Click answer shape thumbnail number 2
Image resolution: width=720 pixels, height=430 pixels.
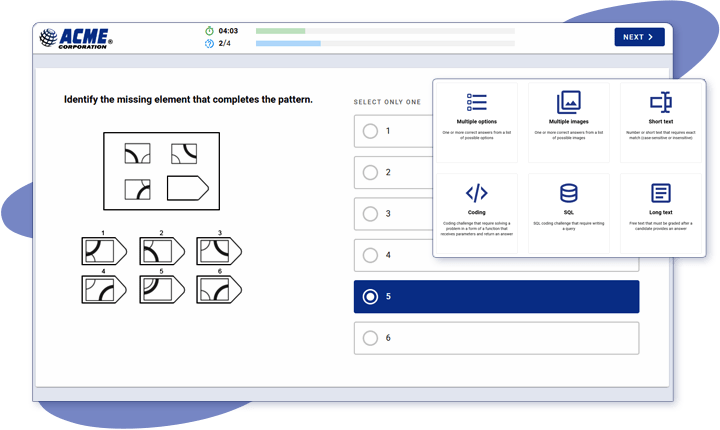[162, 251]
